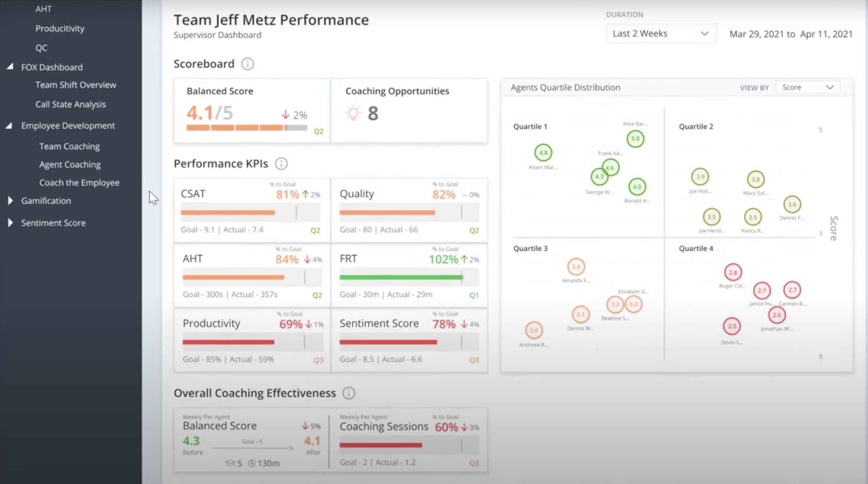868x484 pixels.
Task: Click the CSAT progress bar
Action: [250, 213]
